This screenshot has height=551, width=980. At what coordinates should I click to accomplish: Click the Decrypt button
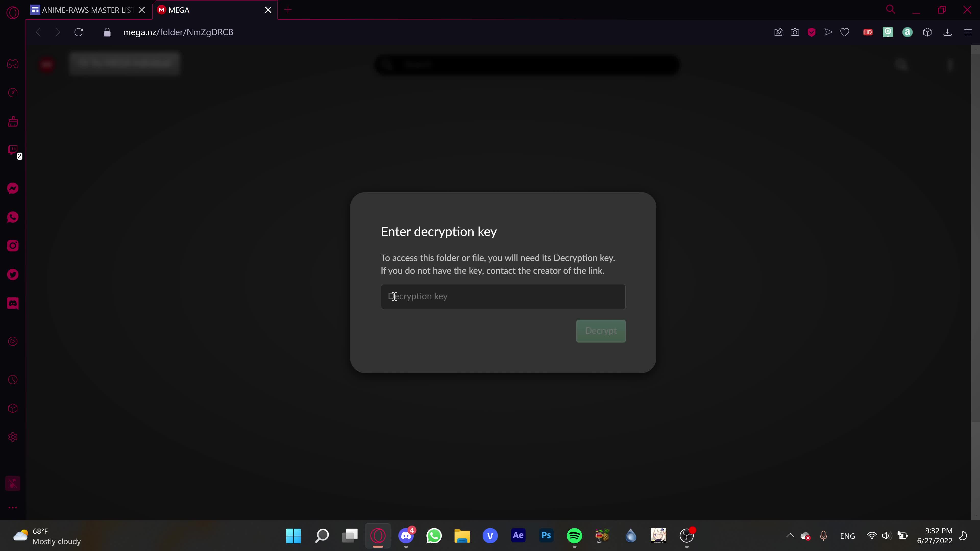[x=600, y=331]
